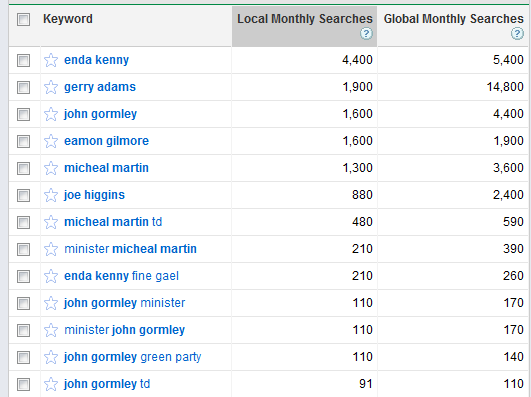The height and width of the screenshot is (397, 531).
Task: Star the john gormley keyword row
Action: [51, 114]
